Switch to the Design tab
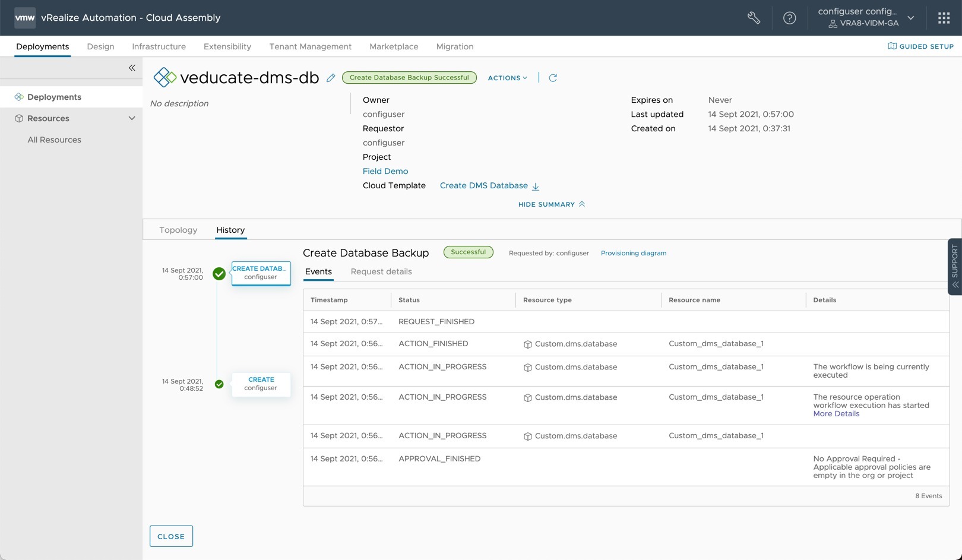 100,46
